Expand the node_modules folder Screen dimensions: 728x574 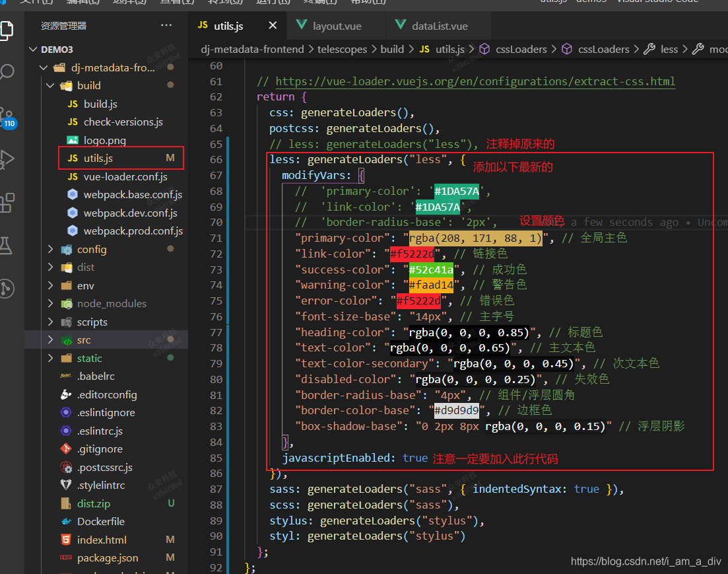51,303
